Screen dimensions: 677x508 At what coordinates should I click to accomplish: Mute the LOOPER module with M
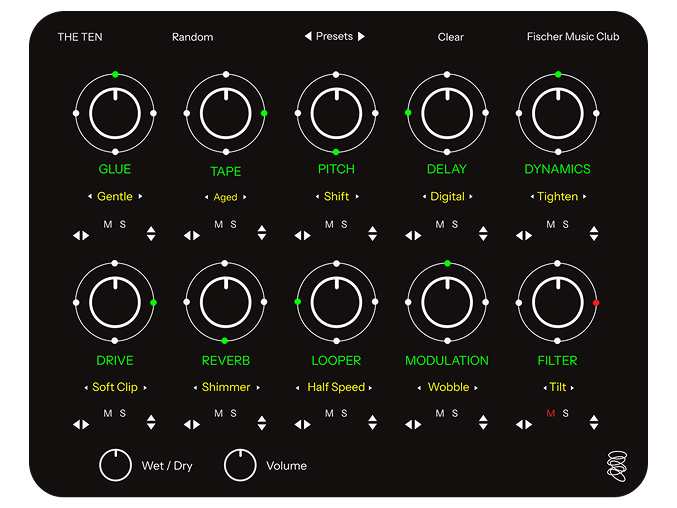(329, 413)
